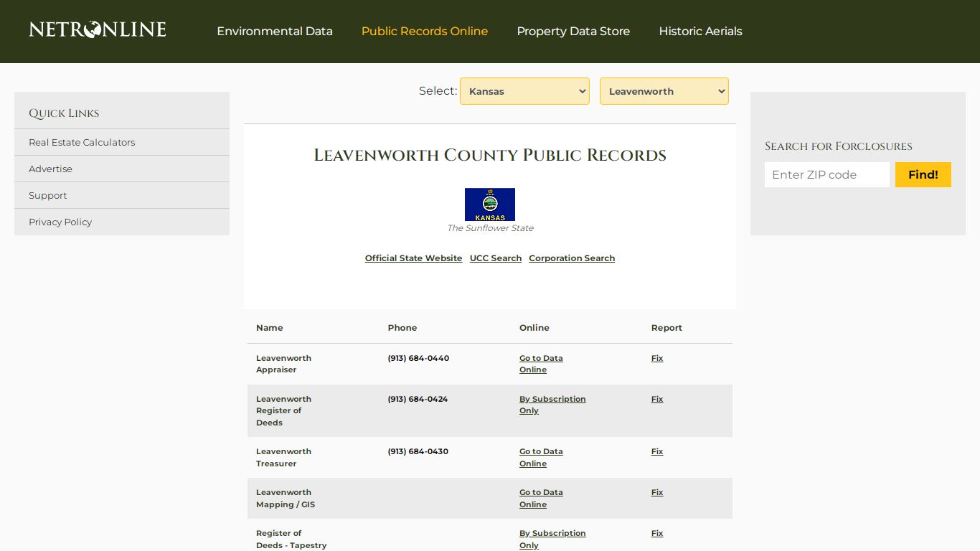The height and width of the screenshot is (551, 980).
Task: Click the Online column header
Action: point(534,328)
